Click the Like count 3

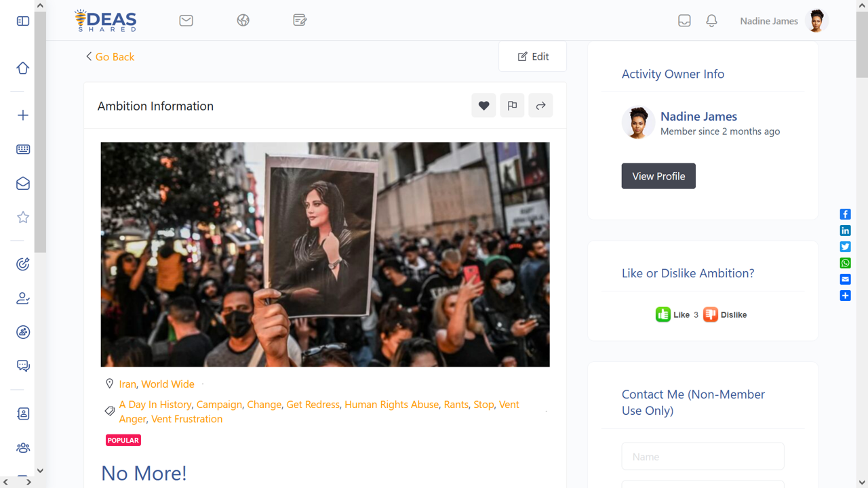[x=696, y=315]
